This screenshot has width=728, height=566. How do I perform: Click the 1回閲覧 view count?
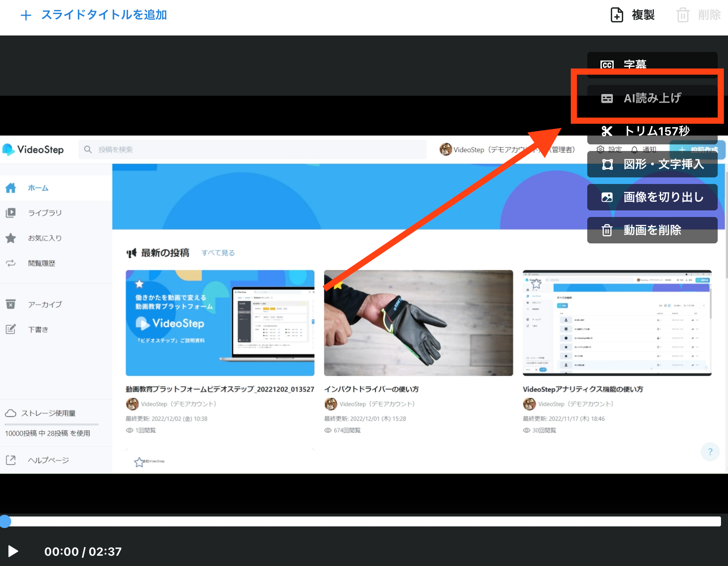tap(141, 430)
